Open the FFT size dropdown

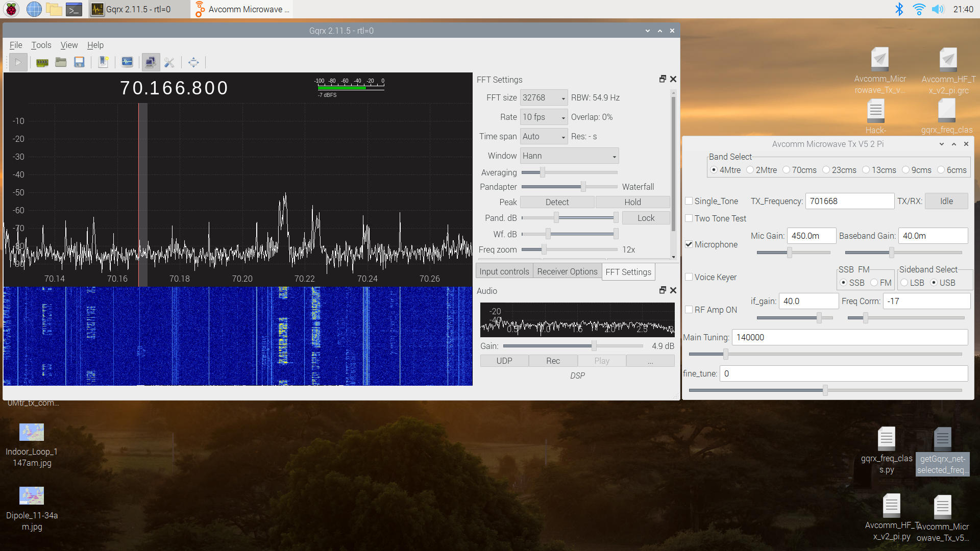(544, 97)
